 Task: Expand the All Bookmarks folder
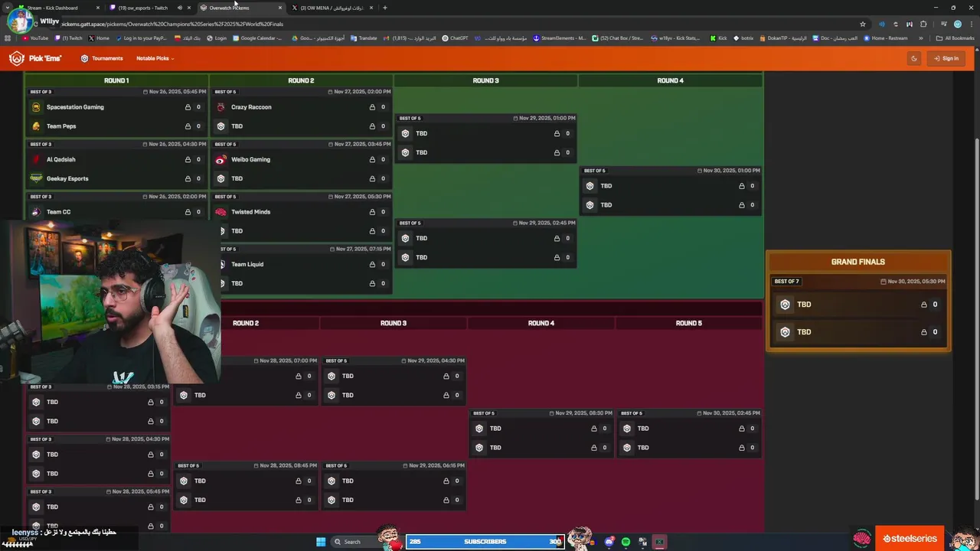tap(955, 37)
